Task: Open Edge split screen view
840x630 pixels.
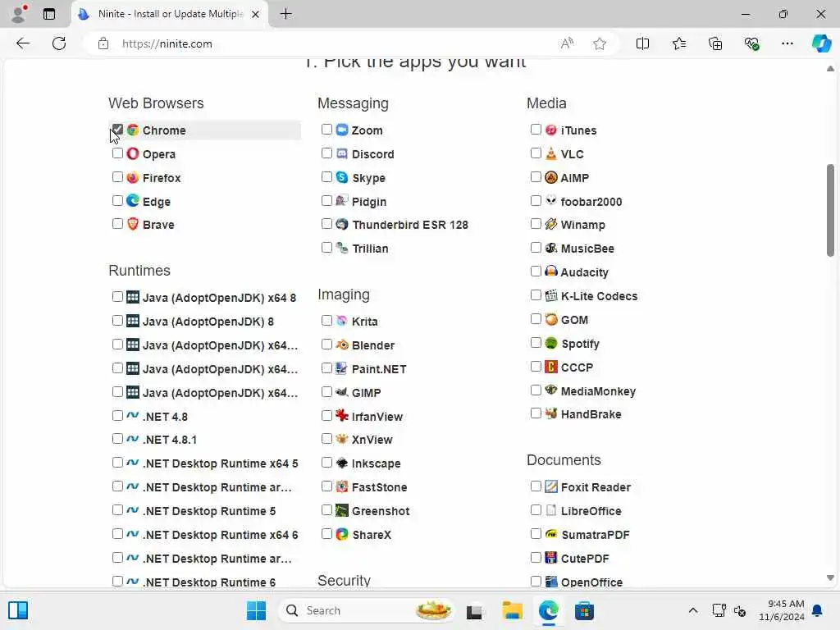Action: 642,43
